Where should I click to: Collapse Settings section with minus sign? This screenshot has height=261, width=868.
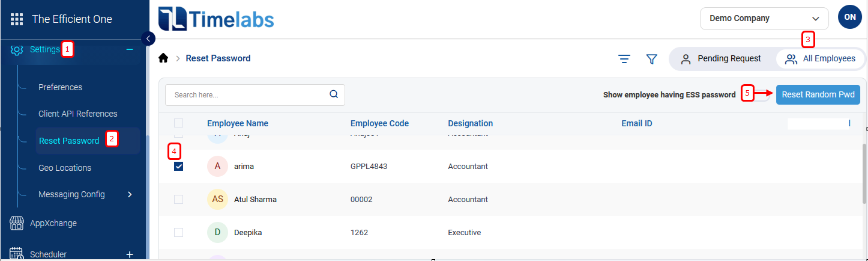point(130,49)
